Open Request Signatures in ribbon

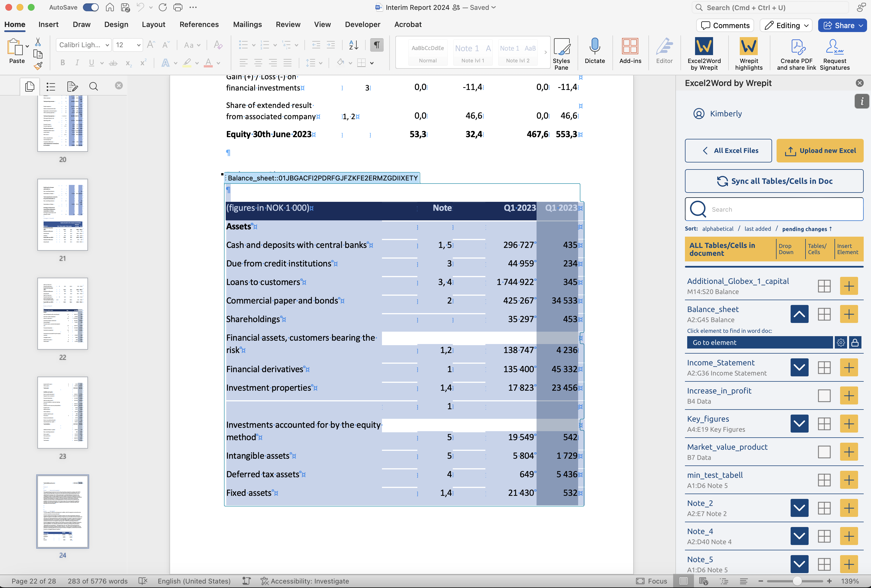[x=834, y=54]
